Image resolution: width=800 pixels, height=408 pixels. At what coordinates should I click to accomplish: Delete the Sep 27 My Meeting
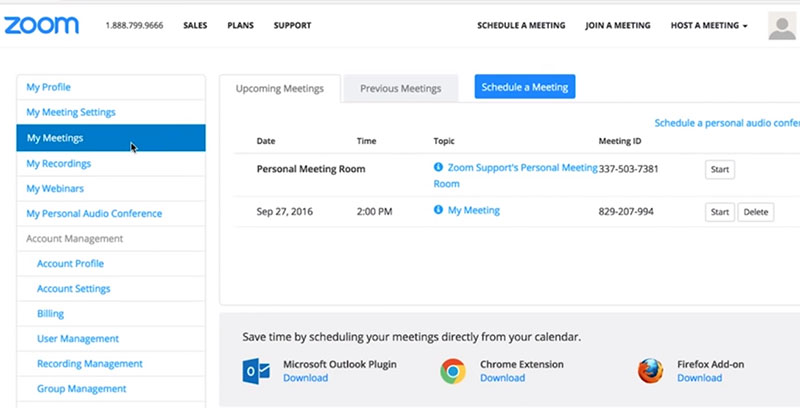pyautogui.click(x=755, y=212)
